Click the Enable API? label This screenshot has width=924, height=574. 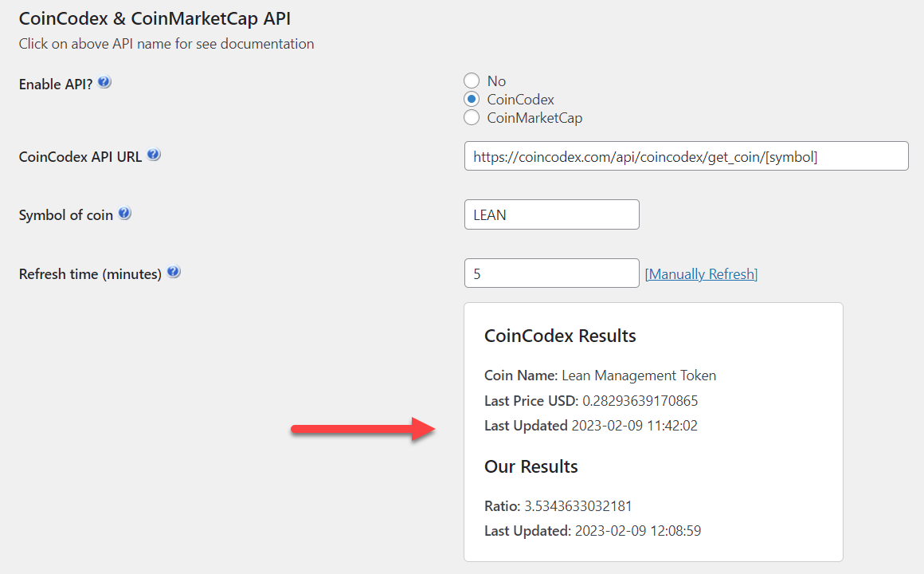56,85
